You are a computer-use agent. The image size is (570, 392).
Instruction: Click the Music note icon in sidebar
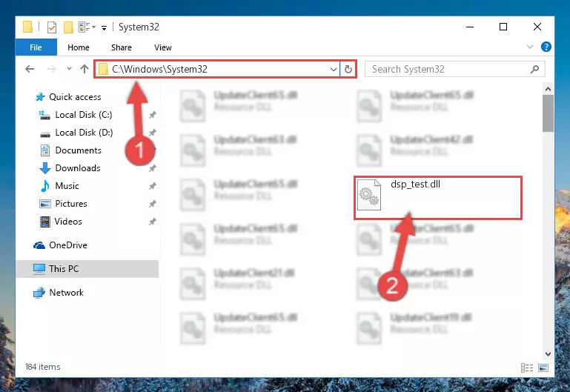45,186
